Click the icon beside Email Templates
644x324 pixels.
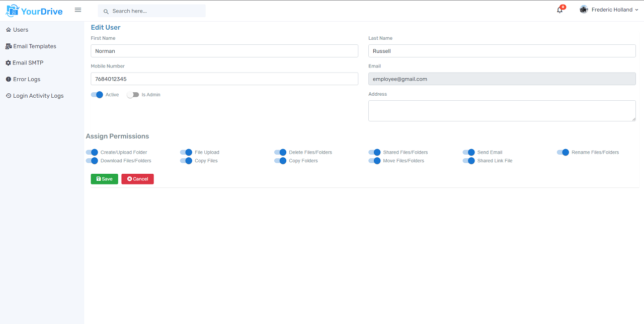coord(9,46)
